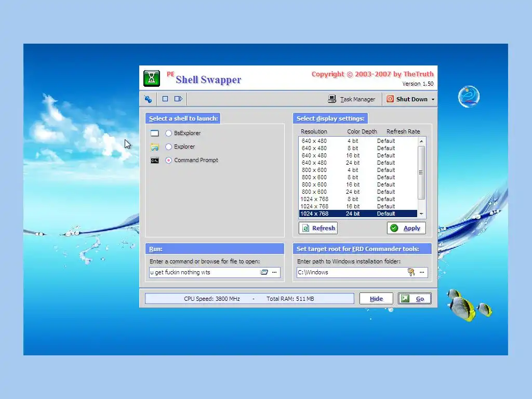This screenshot has width=532, height=399.
Task: Click the Refresh Rate column header
Action: 403,131
